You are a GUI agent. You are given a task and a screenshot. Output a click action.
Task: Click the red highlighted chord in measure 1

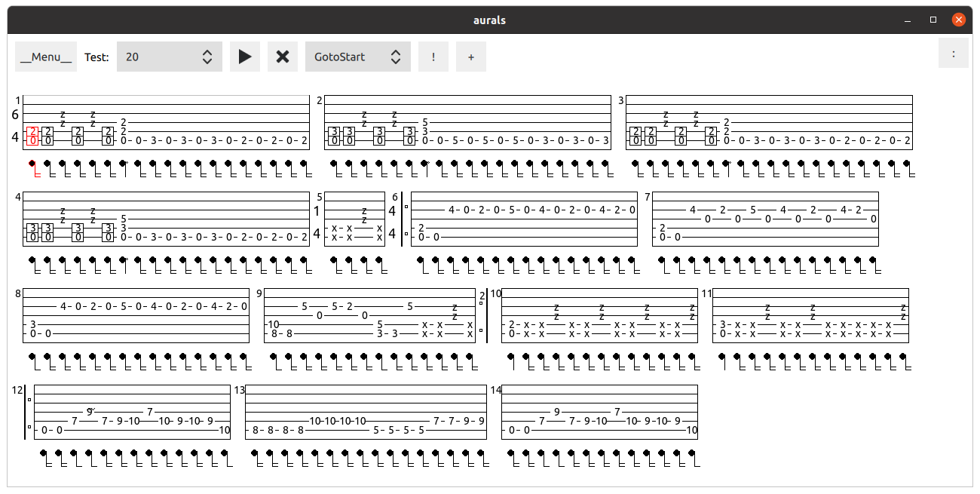click(x=33, y=136)
